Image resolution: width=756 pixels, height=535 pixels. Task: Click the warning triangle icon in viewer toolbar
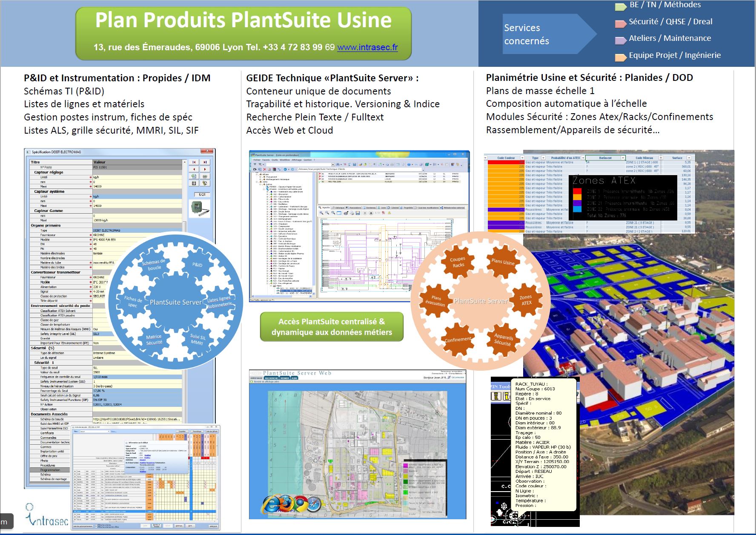(x=389, y=213)
